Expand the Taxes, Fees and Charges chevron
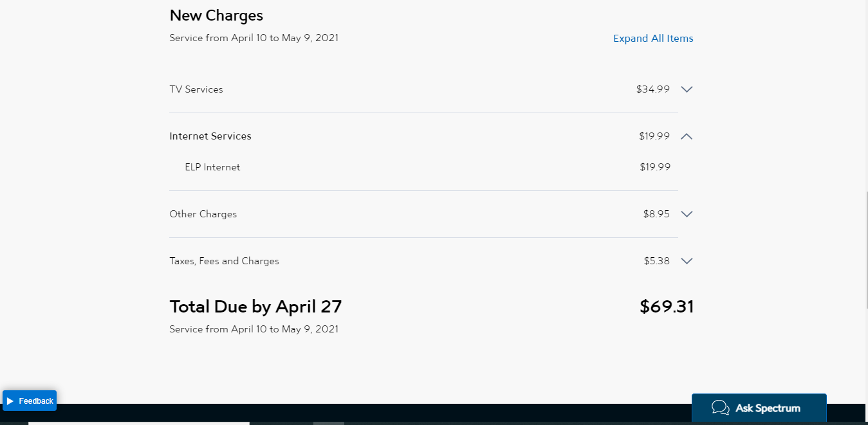This screenshot has width=868, height=425. click(687, 261)
